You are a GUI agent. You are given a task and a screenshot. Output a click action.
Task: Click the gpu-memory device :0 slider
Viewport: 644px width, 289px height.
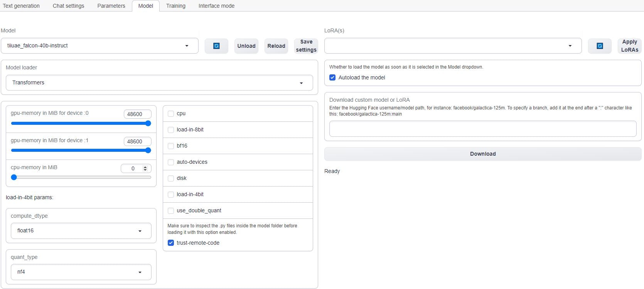pyautogui.click(x=81, y=123)
